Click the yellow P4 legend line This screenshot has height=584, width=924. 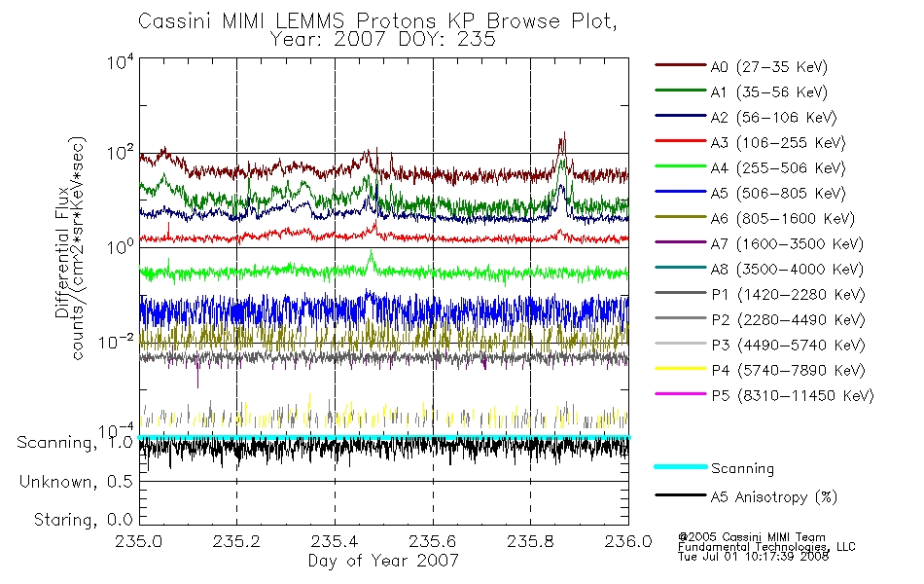(681, 369)
